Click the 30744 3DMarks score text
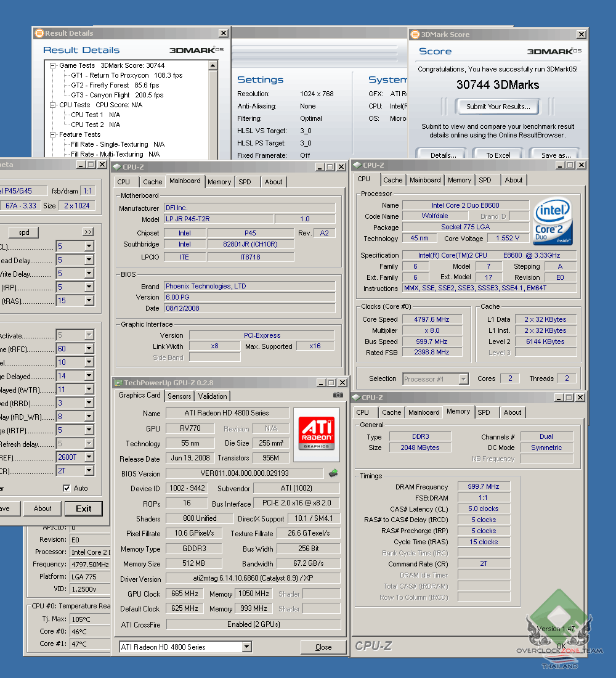This screenshot has width=616, height=678. tap(498, 85)
